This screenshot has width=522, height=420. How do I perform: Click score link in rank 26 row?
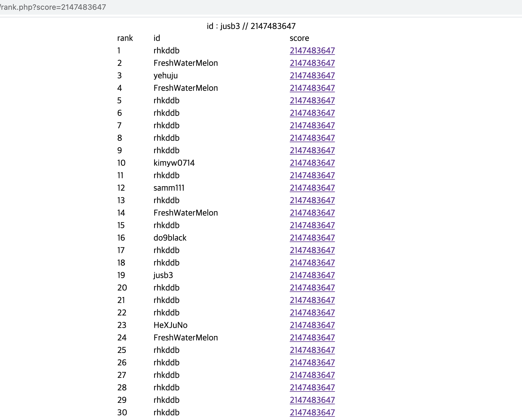(312, 362)
